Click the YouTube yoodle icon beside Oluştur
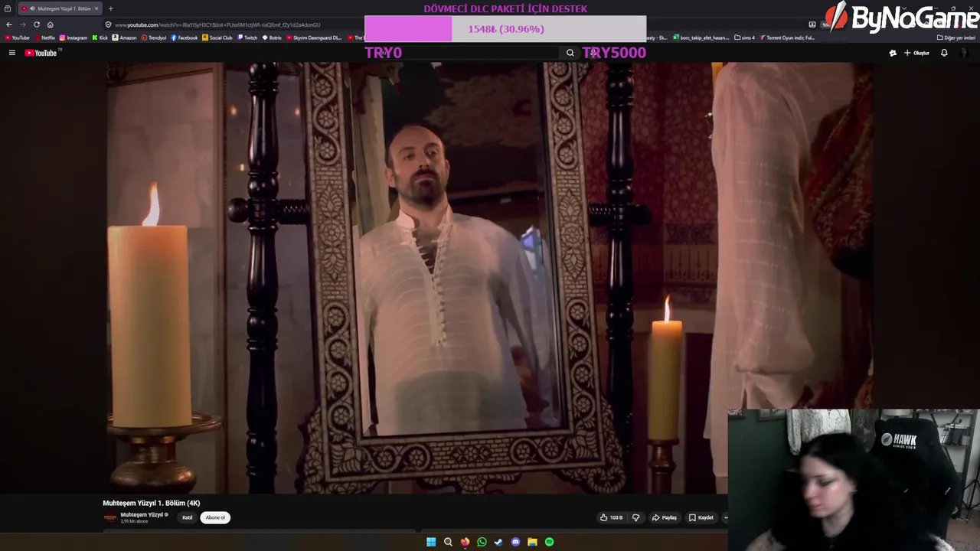This screenshot has height=551, width=980. tap(893, 53)
